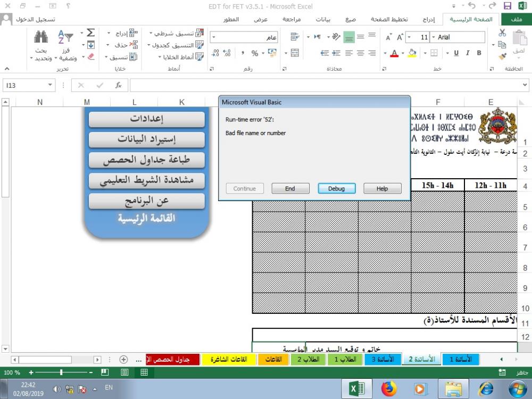Click the Paste clipboard icon
Viewport: 532px width, 399px height.
point(519,37)
